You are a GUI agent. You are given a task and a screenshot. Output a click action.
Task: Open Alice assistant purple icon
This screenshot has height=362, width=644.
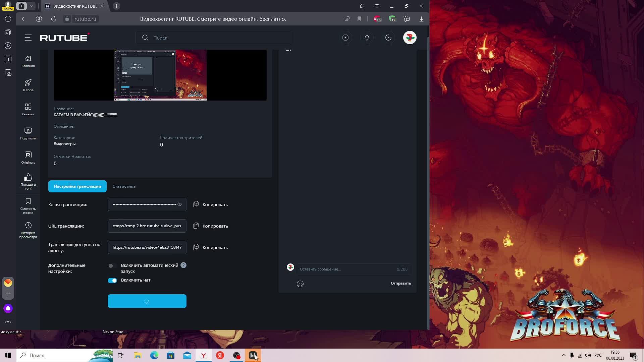tap(8, 309)
